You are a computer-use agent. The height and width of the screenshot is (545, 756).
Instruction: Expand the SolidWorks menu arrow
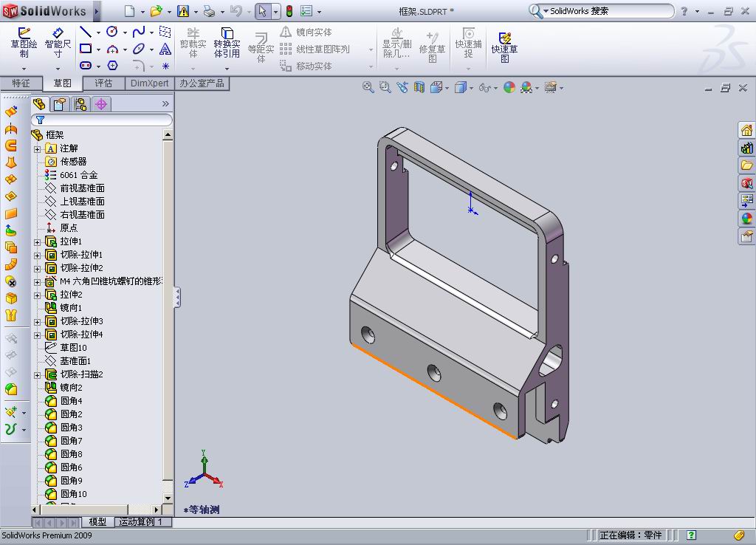[97, 11]
